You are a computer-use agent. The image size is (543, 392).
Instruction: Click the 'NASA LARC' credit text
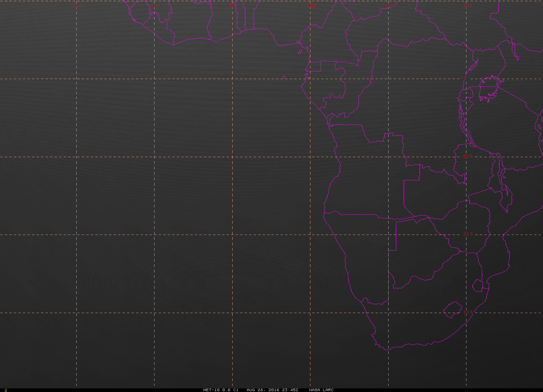coord(321,390)
